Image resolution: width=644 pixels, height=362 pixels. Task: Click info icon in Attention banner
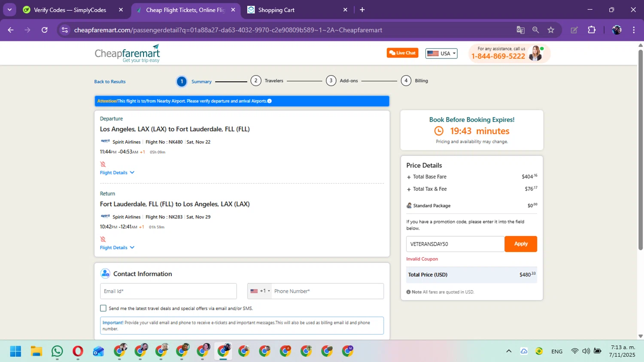[x=270, y=101]
